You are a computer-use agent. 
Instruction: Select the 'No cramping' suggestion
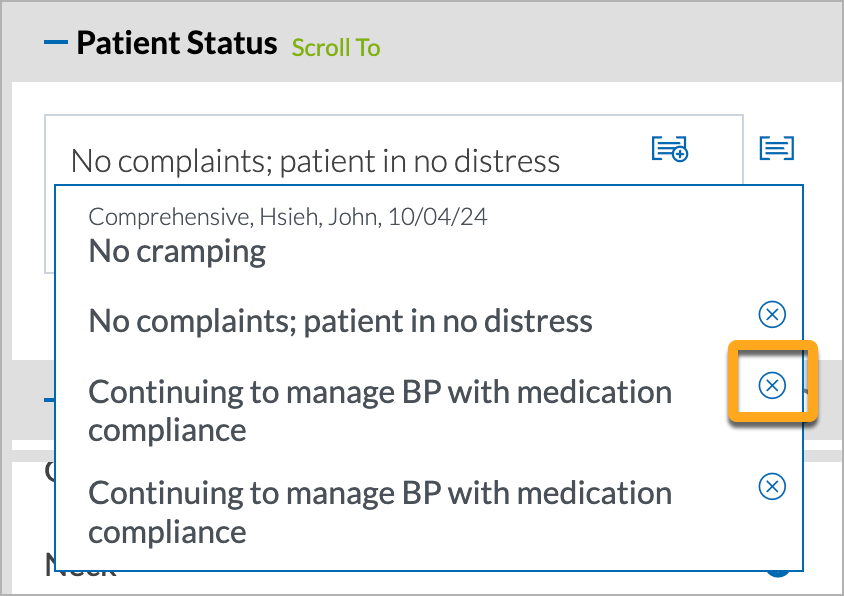tap(177, 251)
